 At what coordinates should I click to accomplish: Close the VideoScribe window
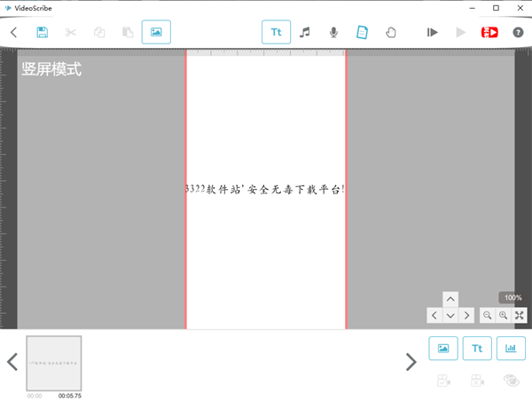[x=520, y=8]
